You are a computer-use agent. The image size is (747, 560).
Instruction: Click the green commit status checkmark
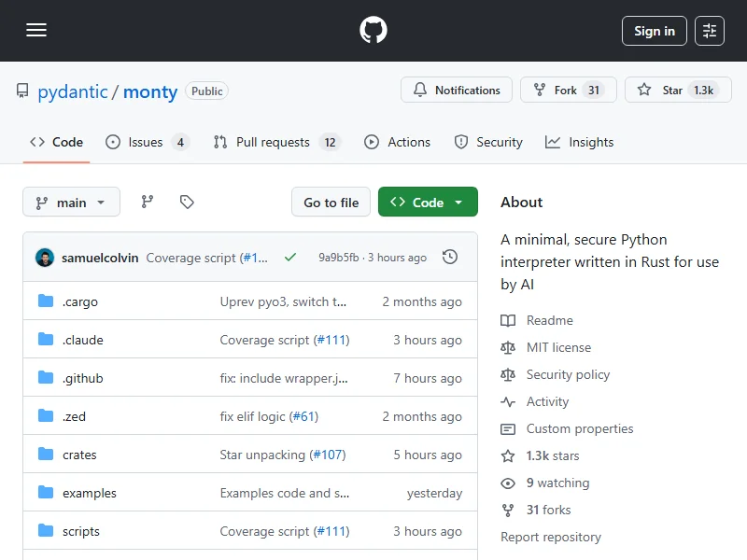click(290, 257)
